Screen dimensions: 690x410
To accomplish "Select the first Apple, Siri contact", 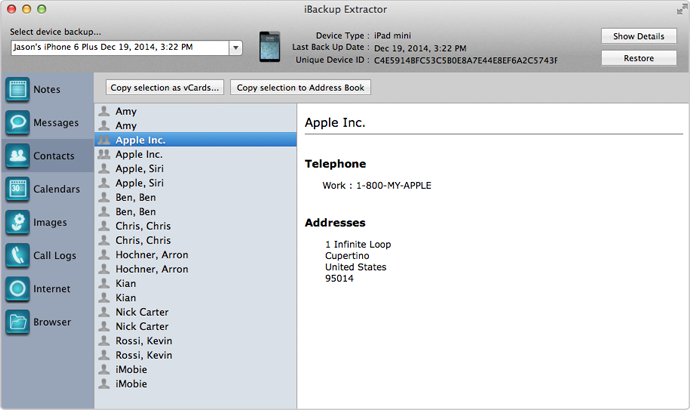I will tap(195, 168).
